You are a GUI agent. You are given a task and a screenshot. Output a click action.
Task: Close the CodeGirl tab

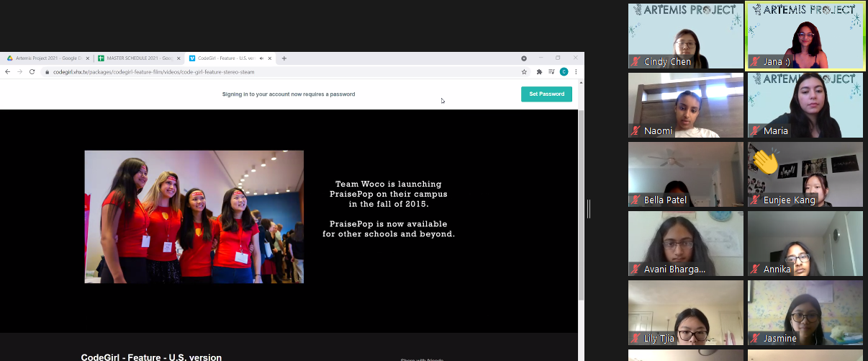(x=271, y=58)
